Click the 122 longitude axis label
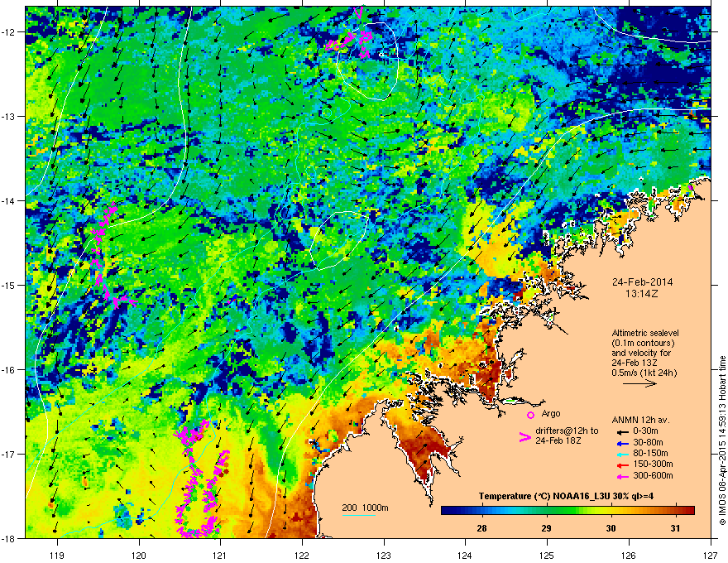 (302, 555)
